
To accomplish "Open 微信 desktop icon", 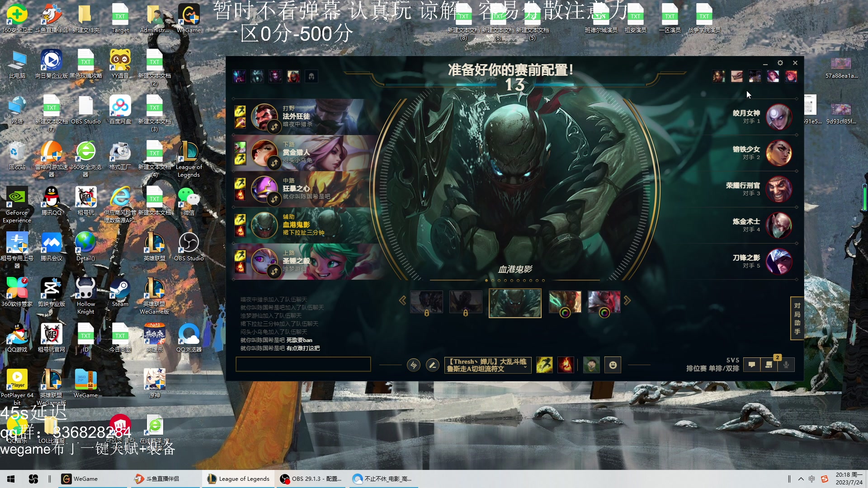I will point(189,201).
